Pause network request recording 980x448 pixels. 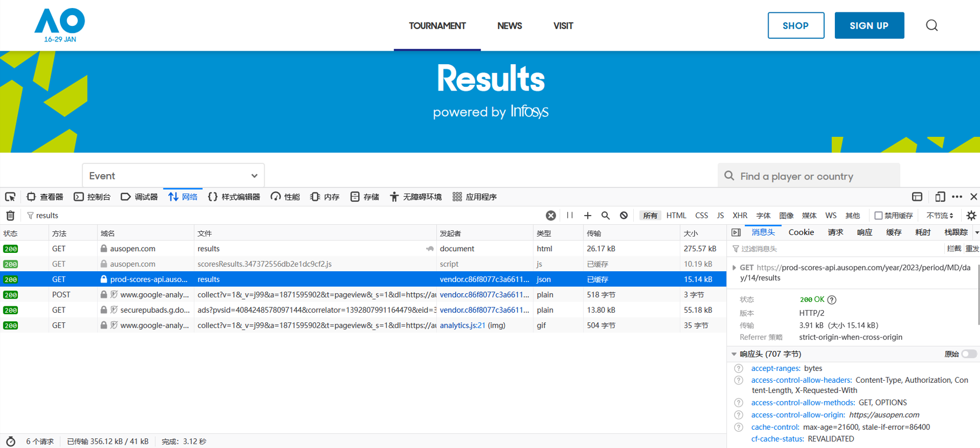coord(570,216)
